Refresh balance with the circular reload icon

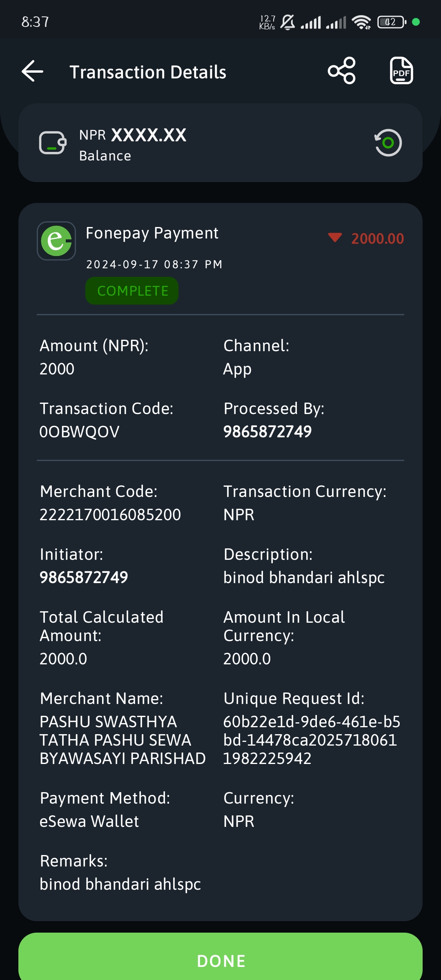point(388,143)
